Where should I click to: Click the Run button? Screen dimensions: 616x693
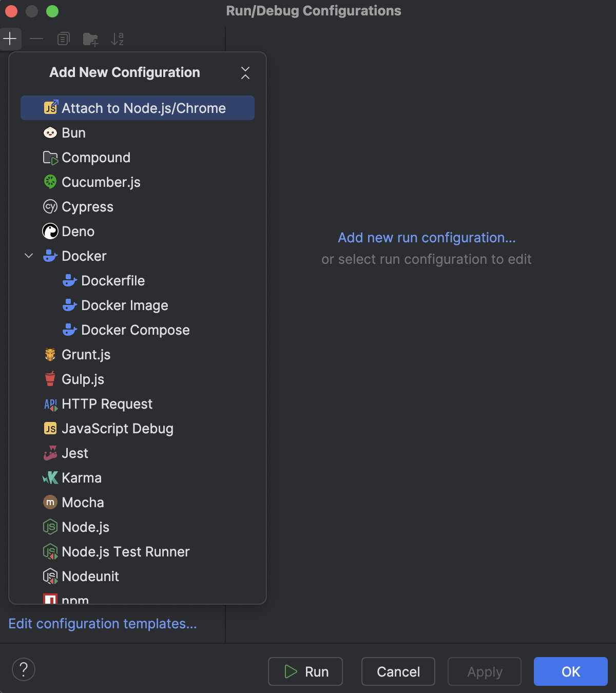(x=305, y=671)
